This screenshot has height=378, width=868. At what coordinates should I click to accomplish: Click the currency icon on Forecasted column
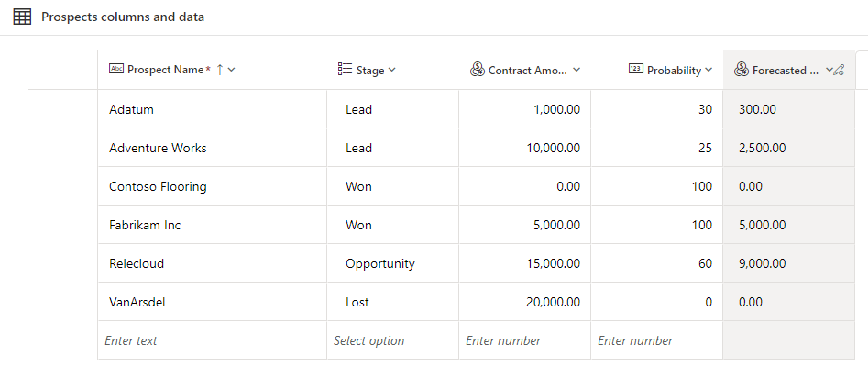tap(741, 70)
